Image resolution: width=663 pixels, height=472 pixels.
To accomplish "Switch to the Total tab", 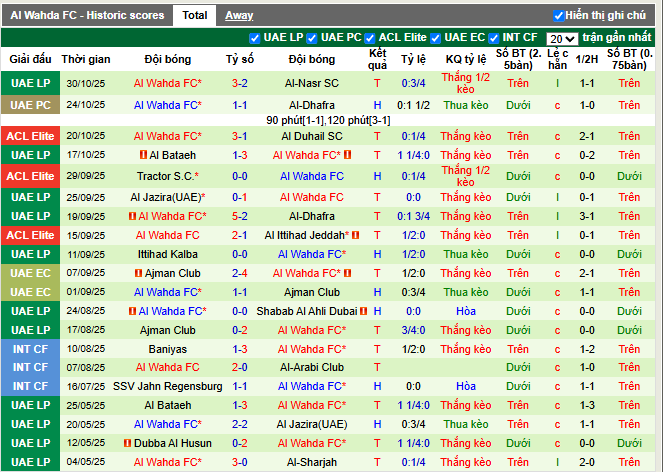I will pyautogui.click(x=195, y=16).
